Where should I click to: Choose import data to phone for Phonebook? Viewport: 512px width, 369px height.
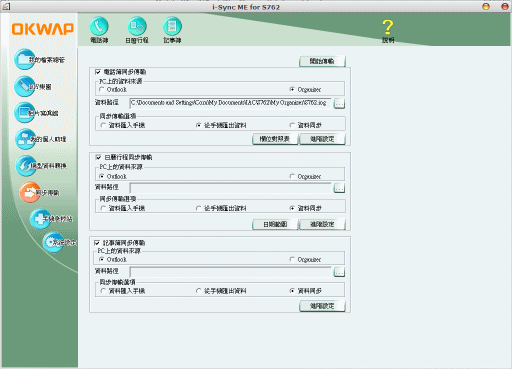click(x=103, y=125)
